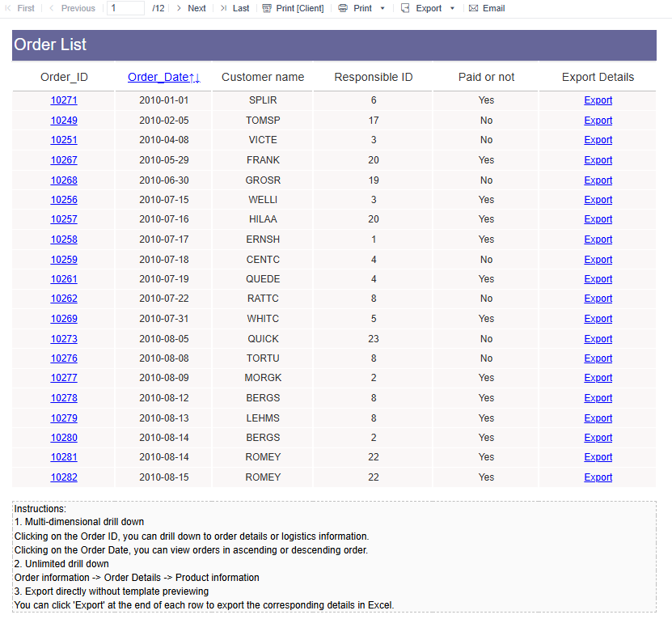
Task: Open order ID 10282 link
Action: point(64,477)
